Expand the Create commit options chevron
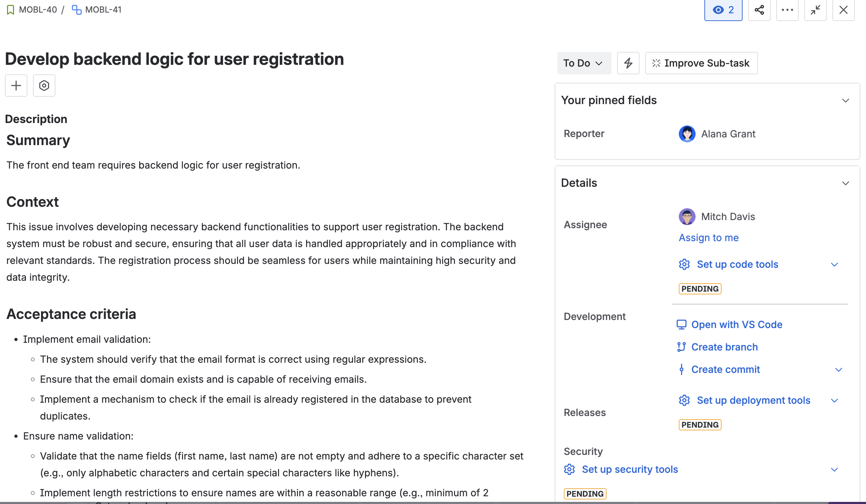Image resolution: width=866 pixels, height=504 pixels. (x=839, y=369)
